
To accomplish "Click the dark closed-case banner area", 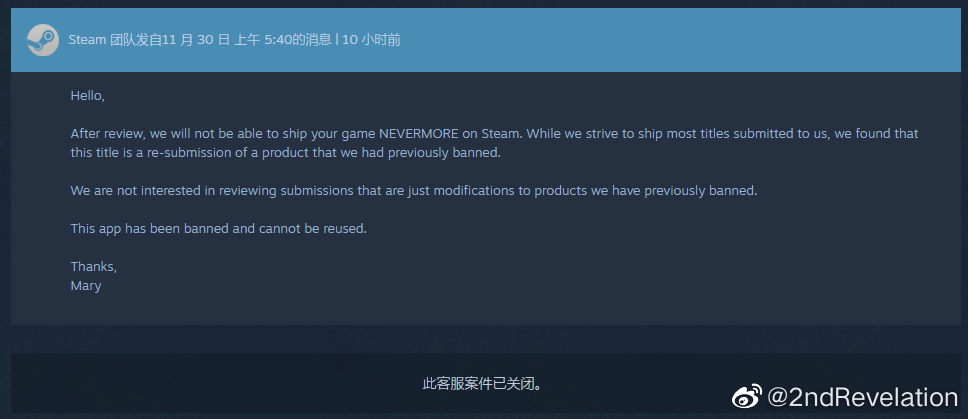I will click(370, 383).
